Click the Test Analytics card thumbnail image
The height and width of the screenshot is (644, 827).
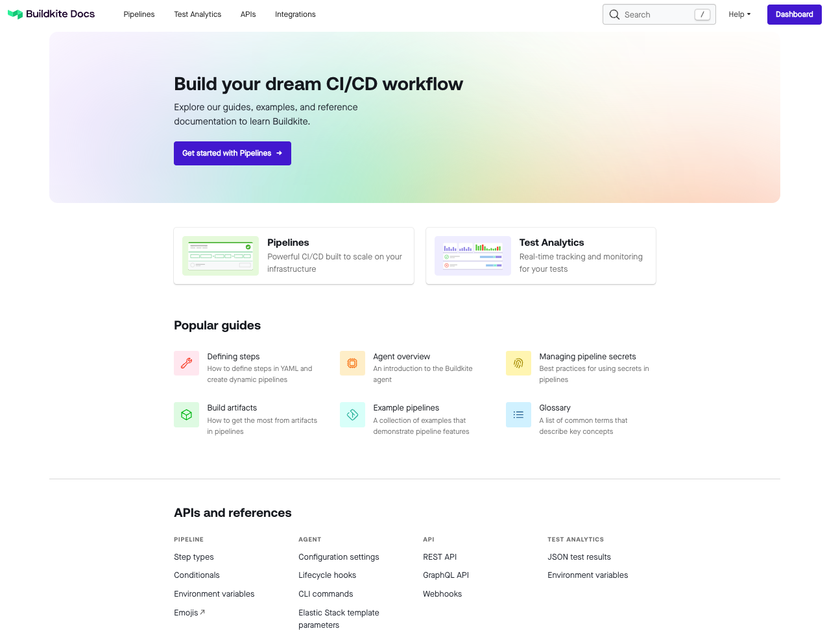473,256
